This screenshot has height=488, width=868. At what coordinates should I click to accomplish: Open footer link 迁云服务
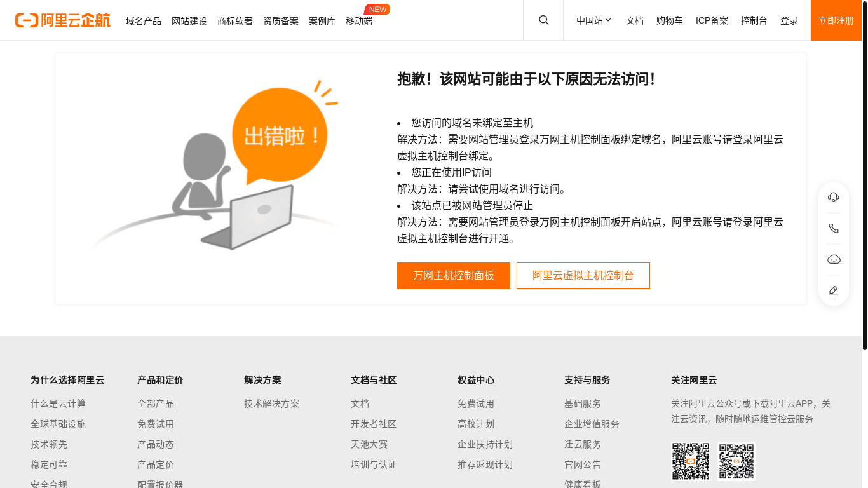pyautogui.click(x=583, y=444)
